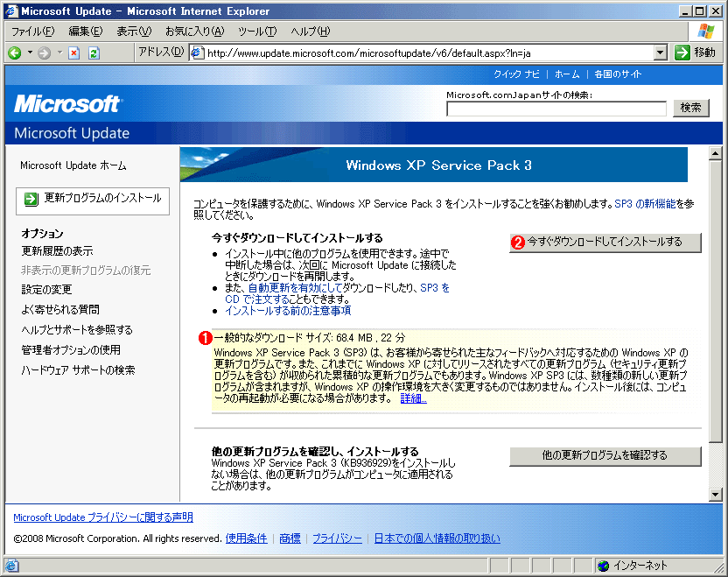Click the オプション heading in sidebar

42,234
